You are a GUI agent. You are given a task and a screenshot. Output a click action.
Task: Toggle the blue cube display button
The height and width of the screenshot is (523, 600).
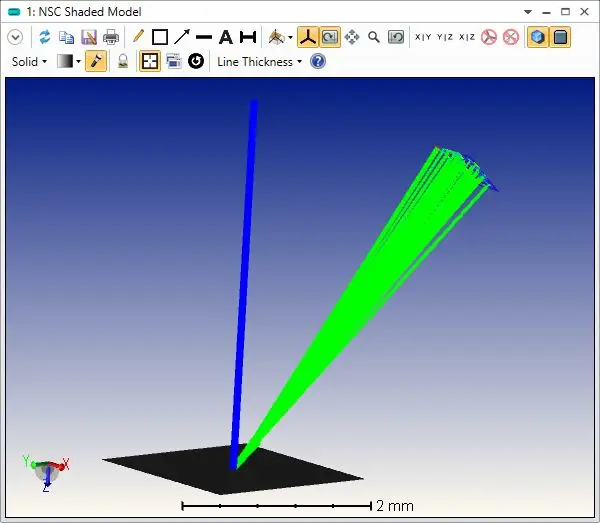tap(538, 37)
